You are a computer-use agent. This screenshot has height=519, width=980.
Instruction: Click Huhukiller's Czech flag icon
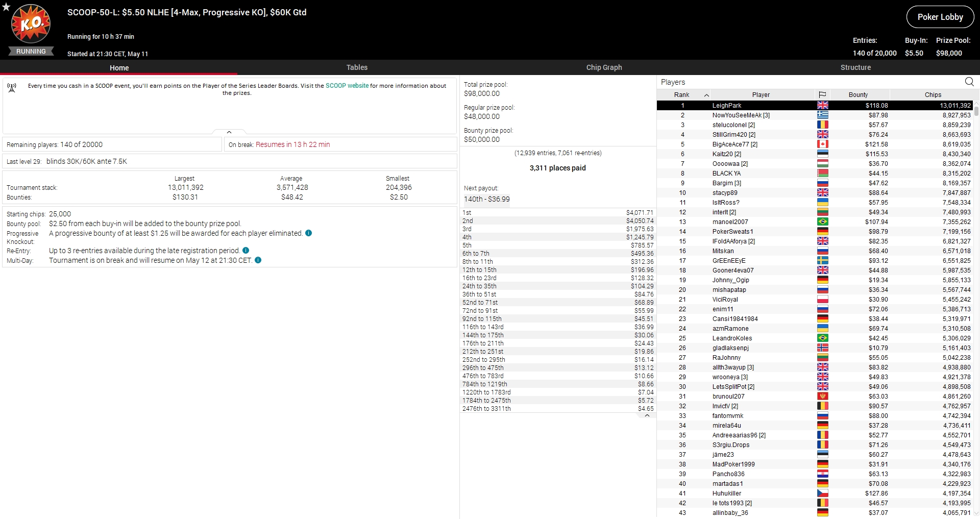(822, 493)
